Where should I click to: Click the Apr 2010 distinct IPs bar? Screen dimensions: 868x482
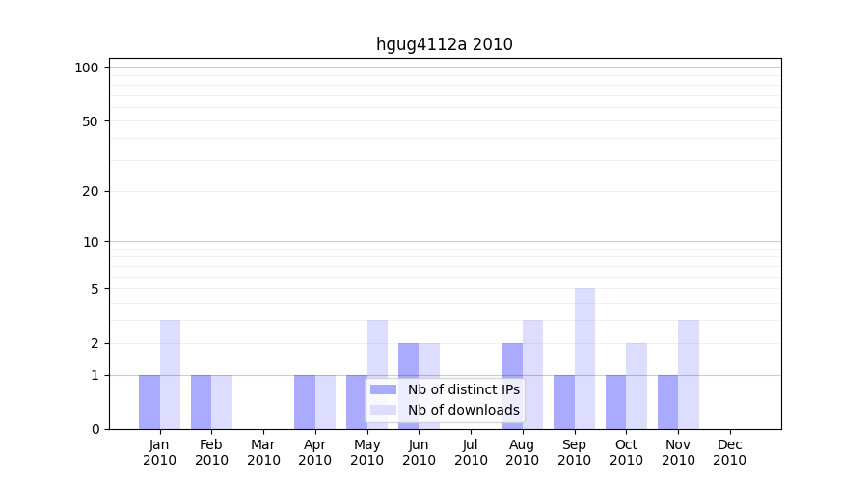[305, 402]
